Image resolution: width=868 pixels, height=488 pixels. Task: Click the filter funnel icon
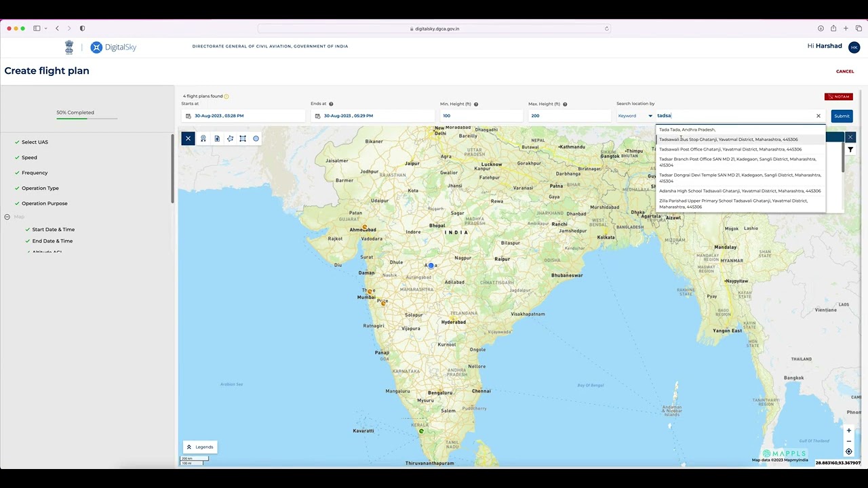point(850,150)
